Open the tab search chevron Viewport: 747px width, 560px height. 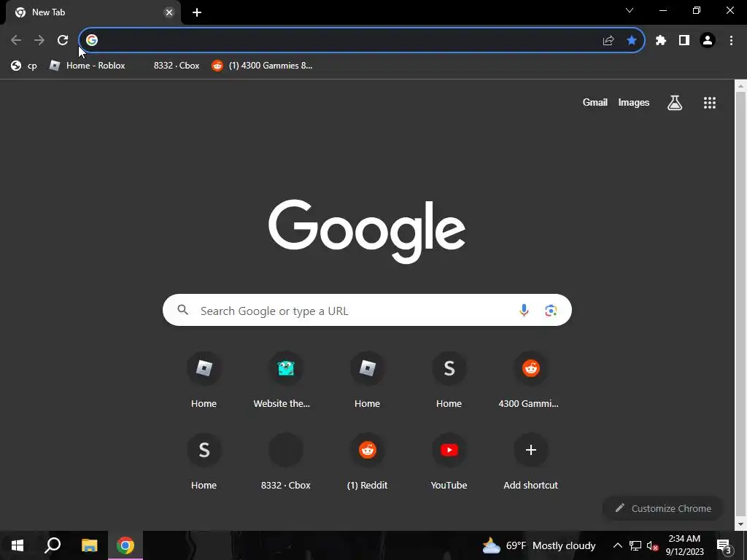pos(630,10)
